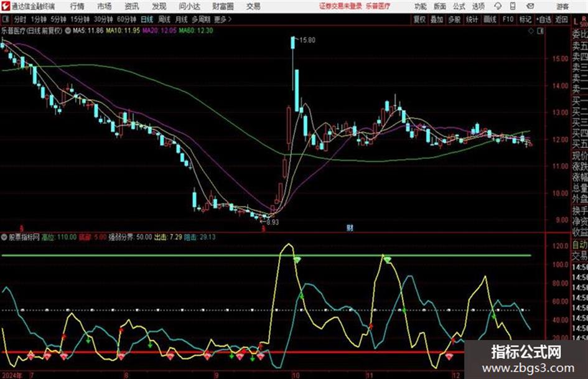Viewport: 588px width, 379px height.
Task: Click the MA5: 11.86 label
Action: (88, 30)
